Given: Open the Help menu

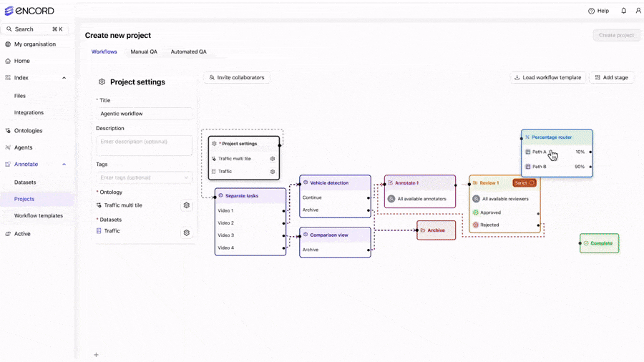Looking at the screenshot, I should coord(598,11).
